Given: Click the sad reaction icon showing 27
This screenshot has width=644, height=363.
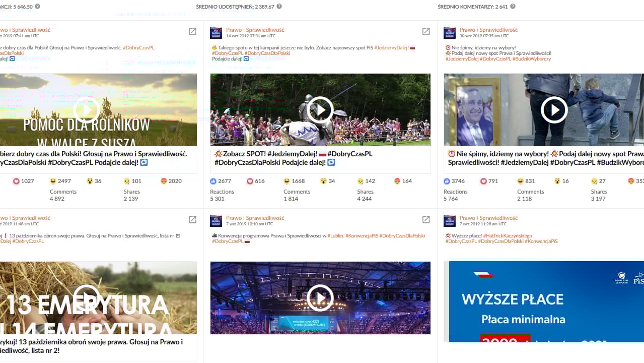Looking at the screenshot, I should (594, 181).
